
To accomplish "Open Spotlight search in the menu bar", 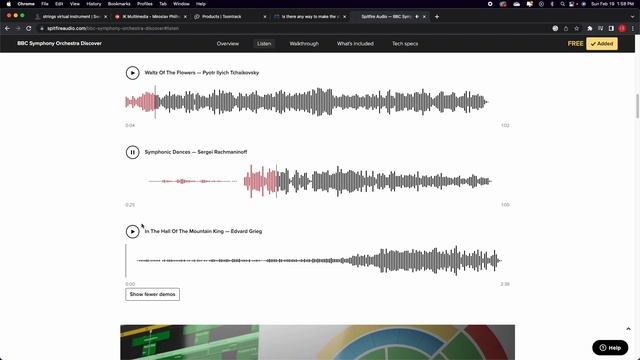I will pos(562,4).
